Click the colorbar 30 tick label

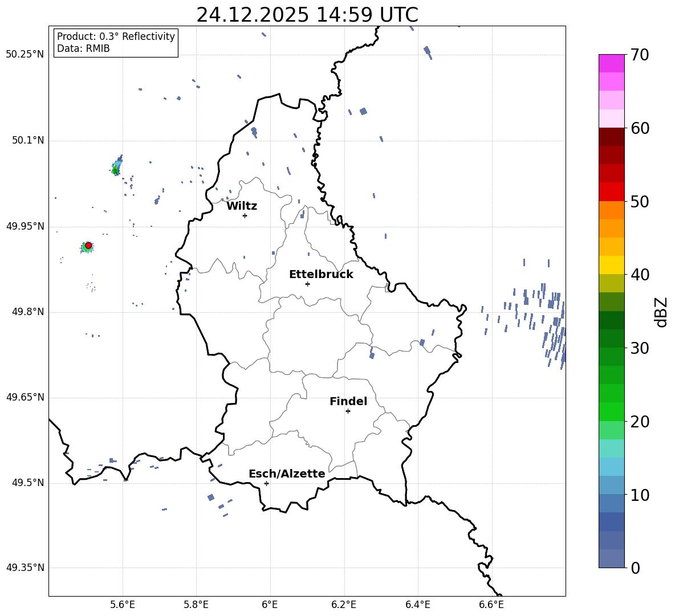(640, 348)
